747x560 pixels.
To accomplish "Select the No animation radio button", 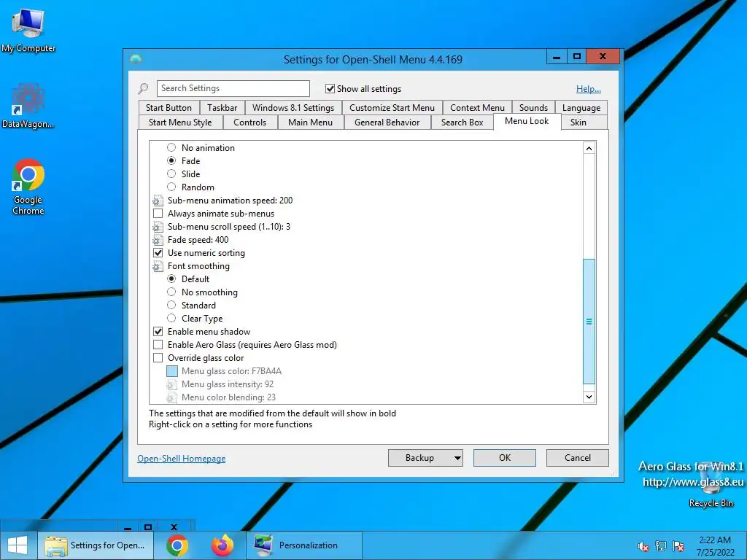I will pyautogui.click(x=171, y=147).
